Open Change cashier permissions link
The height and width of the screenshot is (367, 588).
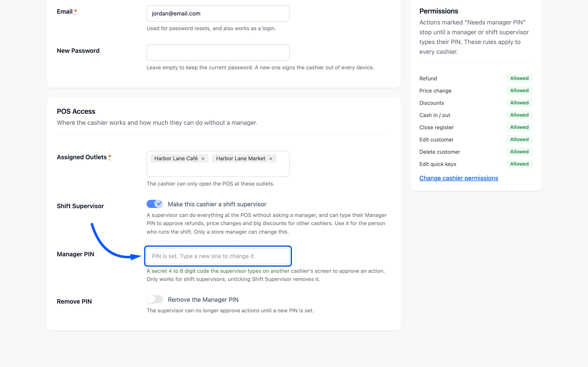[x=459, y=178]
